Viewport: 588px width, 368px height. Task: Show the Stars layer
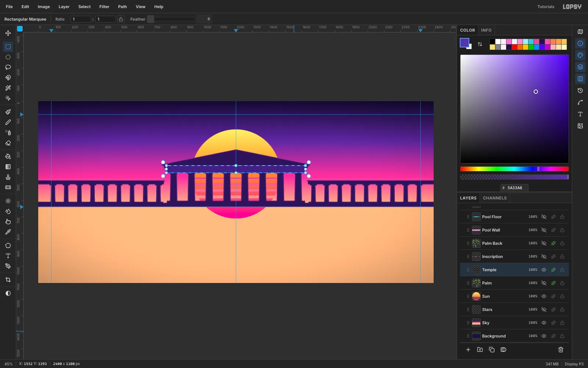coord(544,309)
